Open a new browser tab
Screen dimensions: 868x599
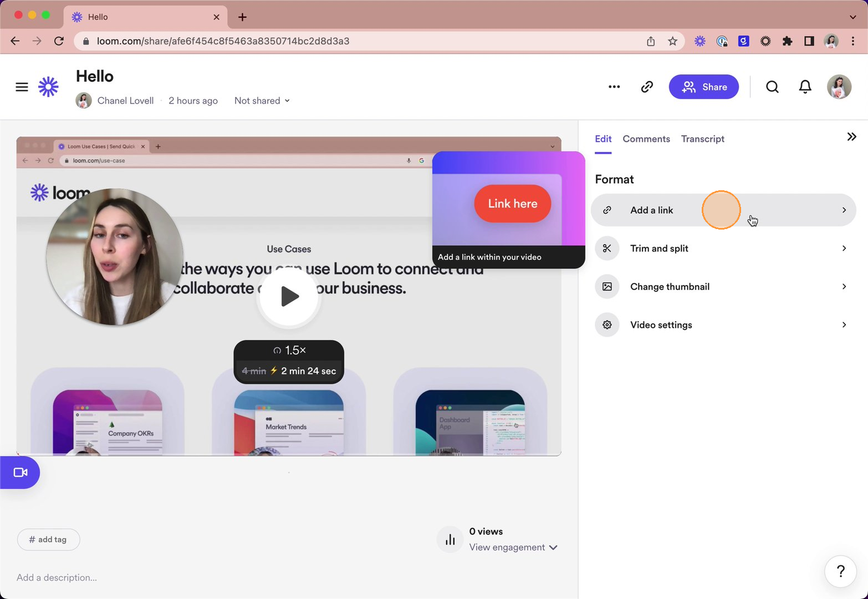tap(242, 17)
